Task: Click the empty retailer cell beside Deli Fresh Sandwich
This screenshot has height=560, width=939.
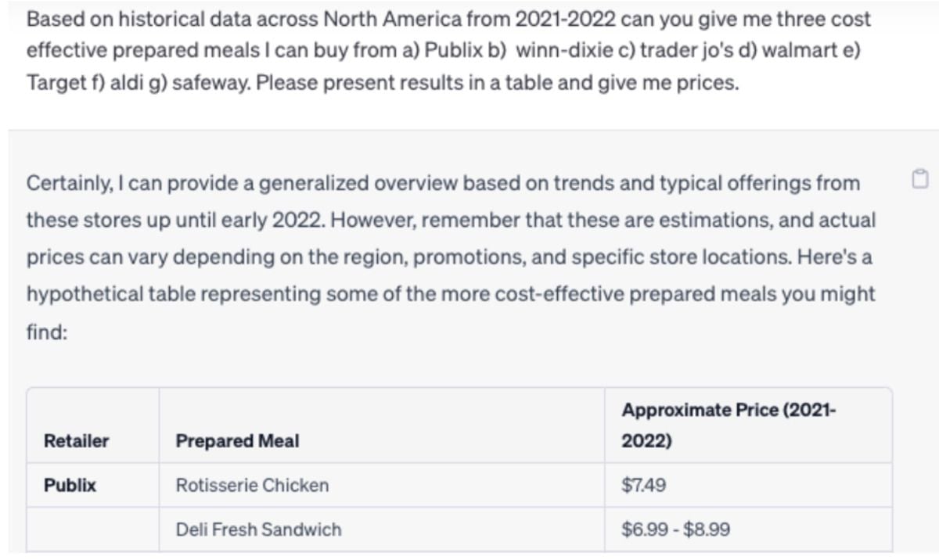Action: (x=93, y=529)
